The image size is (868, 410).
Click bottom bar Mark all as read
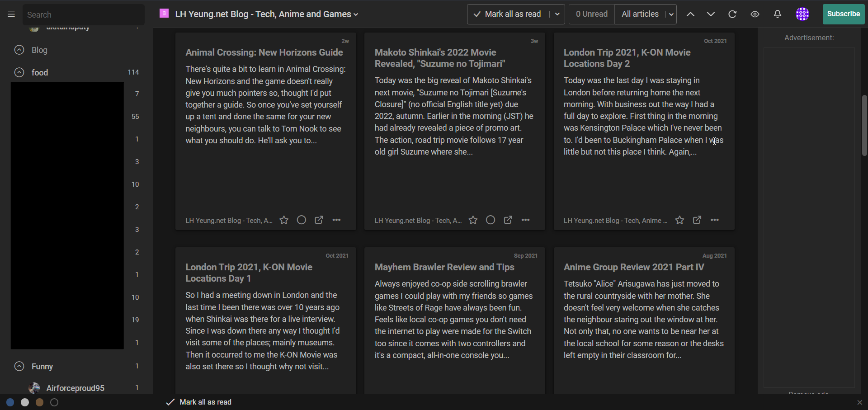199,402
